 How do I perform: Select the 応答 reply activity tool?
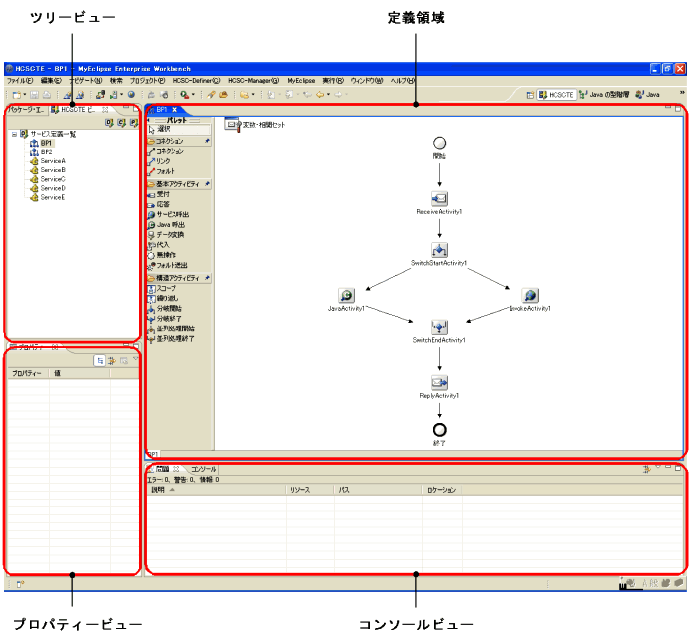[x=158, y=204]
